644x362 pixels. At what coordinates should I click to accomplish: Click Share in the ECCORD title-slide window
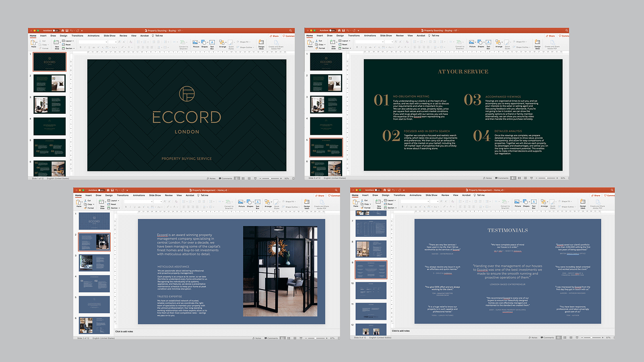[x=274, y=36]
